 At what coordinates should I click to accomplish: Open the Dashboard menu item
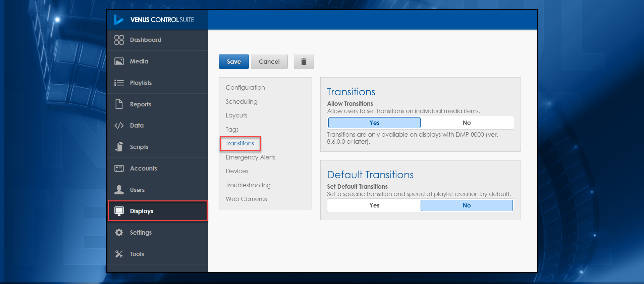pos(158,40)
